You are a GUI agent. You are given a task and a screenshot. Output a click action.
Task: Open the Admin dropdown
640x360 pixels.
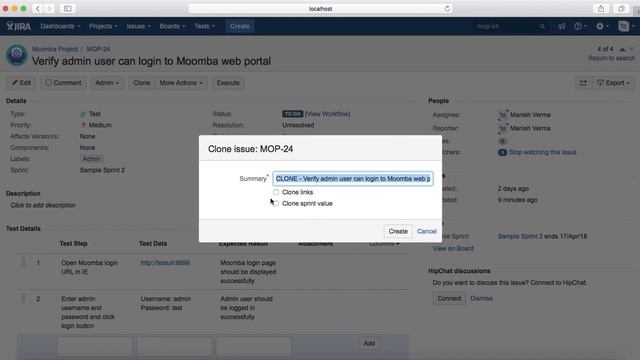[107, 83]
